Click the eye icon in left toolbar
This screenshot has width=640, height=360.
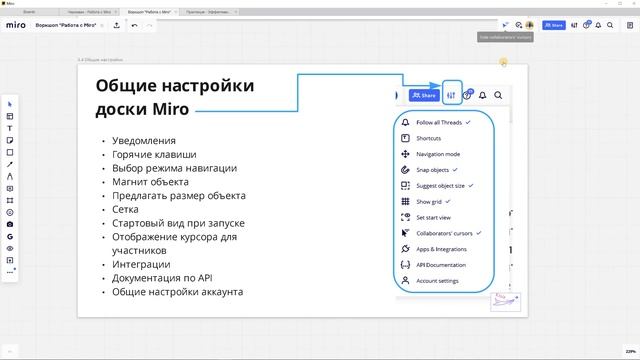pos(10,248)
